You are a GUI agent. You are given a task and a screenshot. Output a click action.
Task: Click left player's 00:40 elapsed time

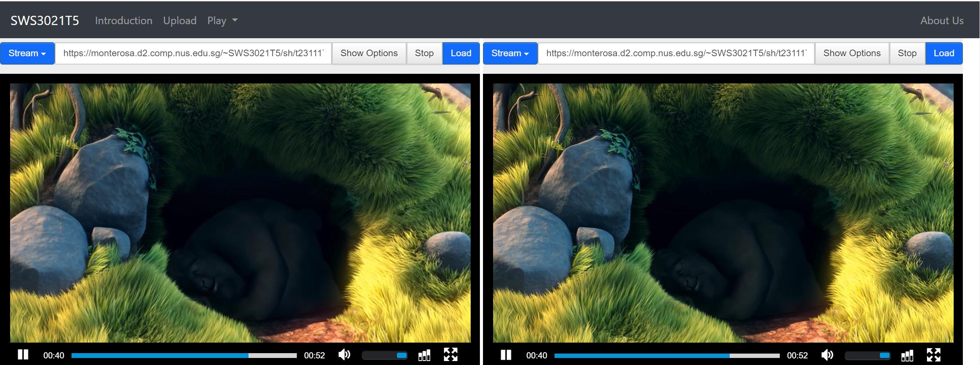[54, 355]
